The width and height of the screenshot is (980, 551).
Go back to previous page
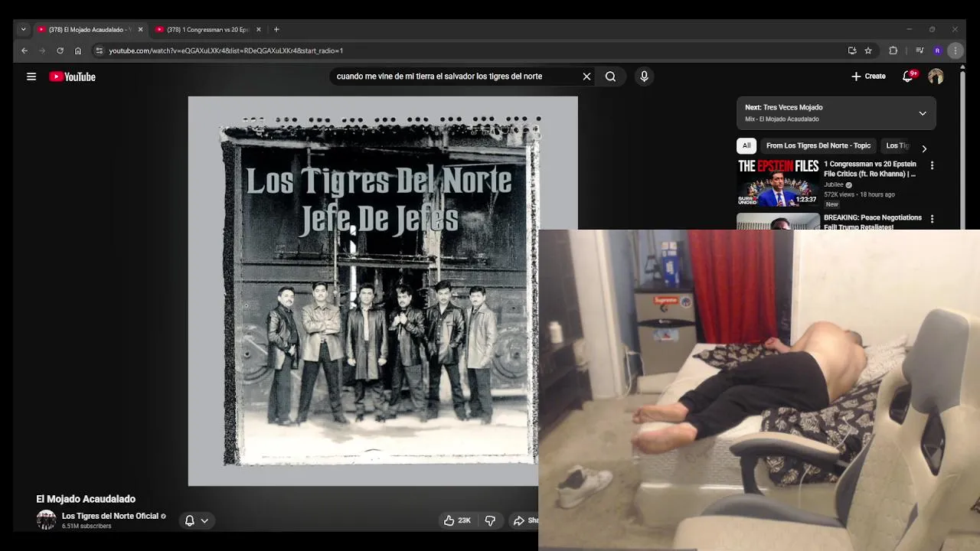[x=24, y=51]
